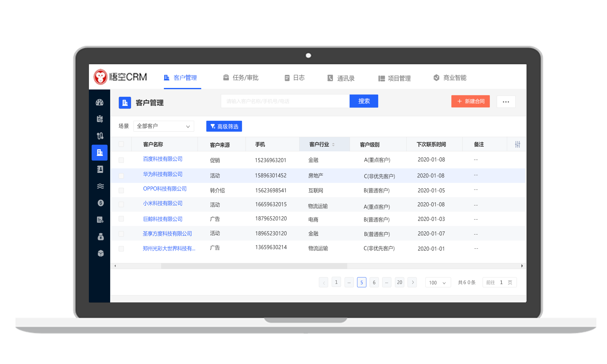The image size is (607, 364).
Task: Check the box for 百度科技有限公司 row
Action: (121, 160)
